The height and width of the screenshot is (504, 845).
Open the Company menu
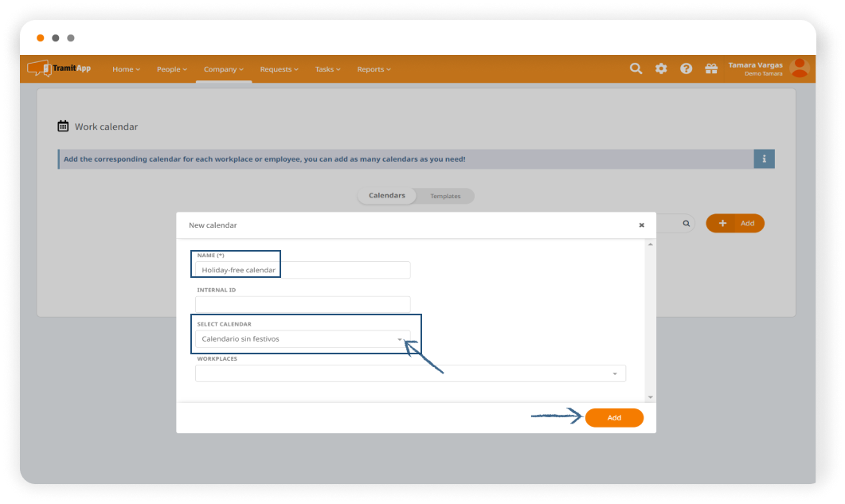pos(223,69)
